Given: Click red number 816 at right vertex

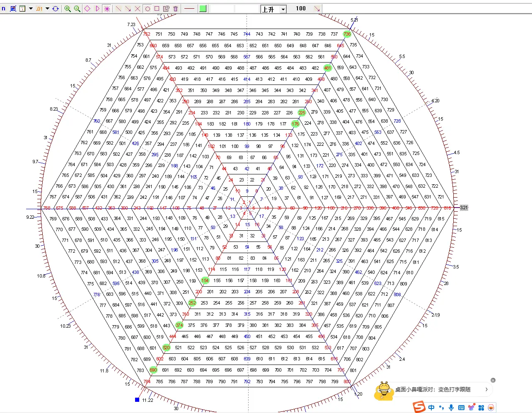Looking at the screenshot, I should 447,208.
